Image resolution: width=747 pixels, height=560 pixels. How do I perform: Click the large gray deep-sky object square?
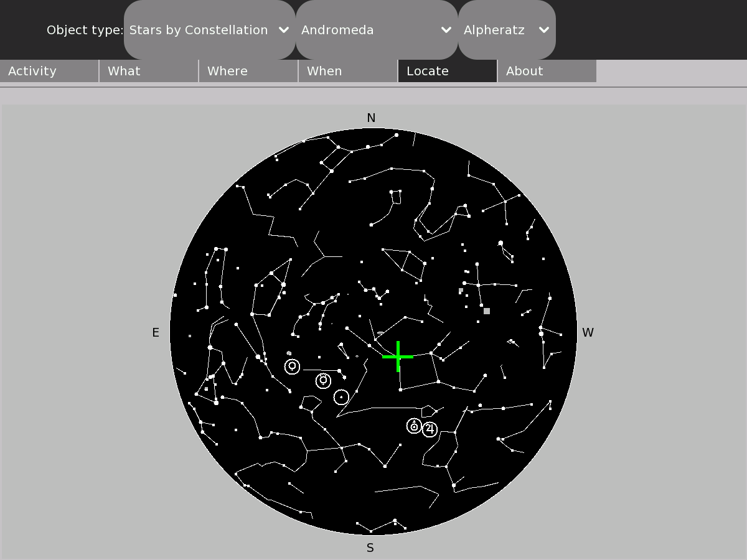click(x=487, y=311)
